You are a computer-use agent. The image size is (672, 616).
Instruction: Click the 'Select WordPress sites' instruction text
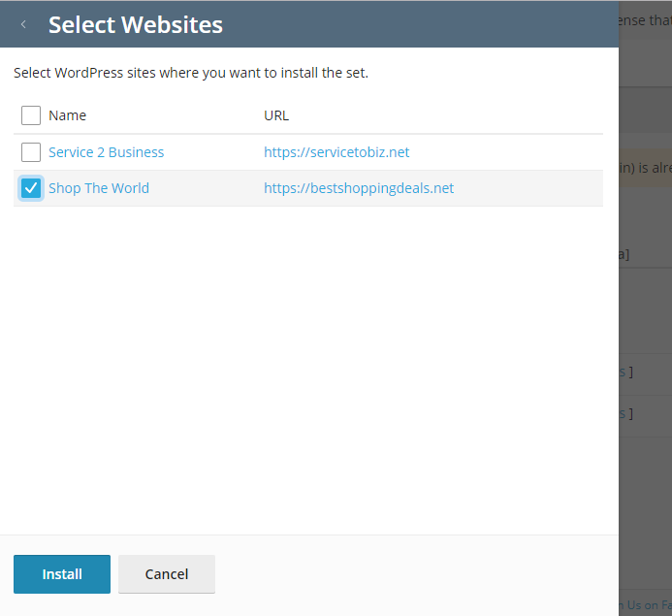191,73
